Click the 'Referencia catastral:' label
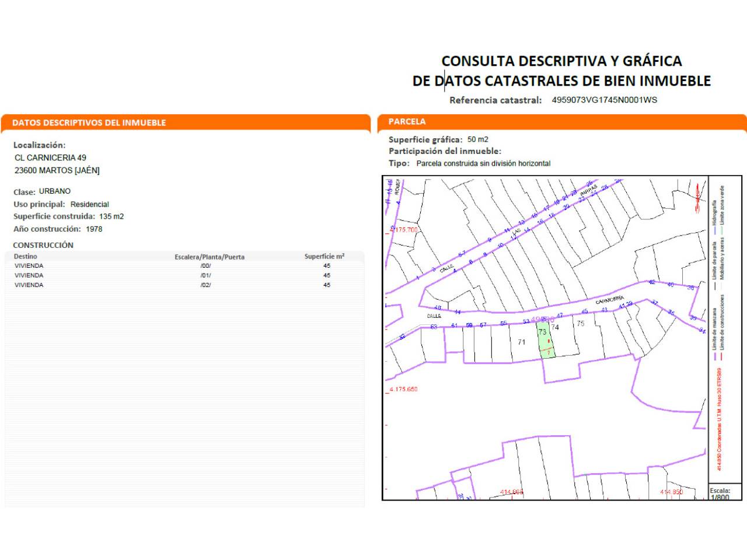 click(x=495, y=100)
